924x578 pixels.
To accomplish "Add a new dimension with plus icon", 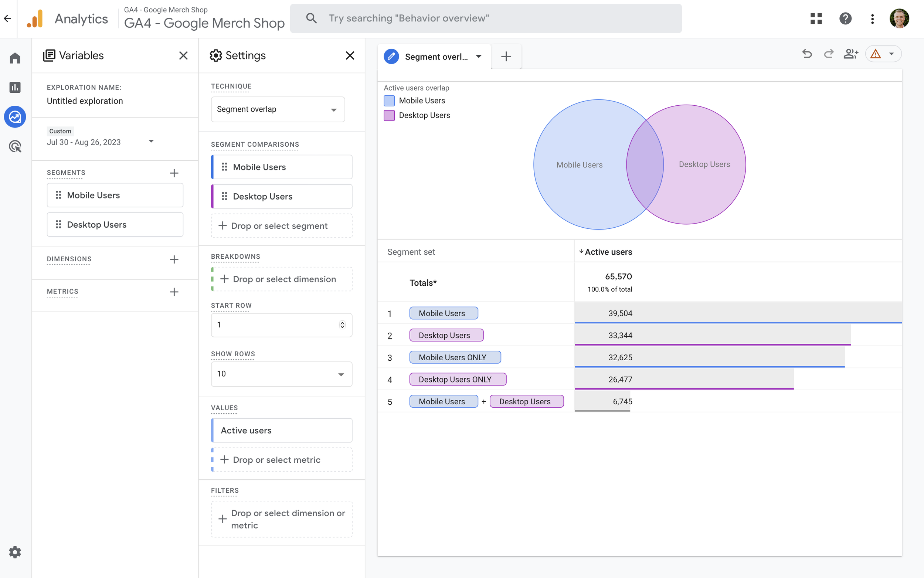I will 174,259.
